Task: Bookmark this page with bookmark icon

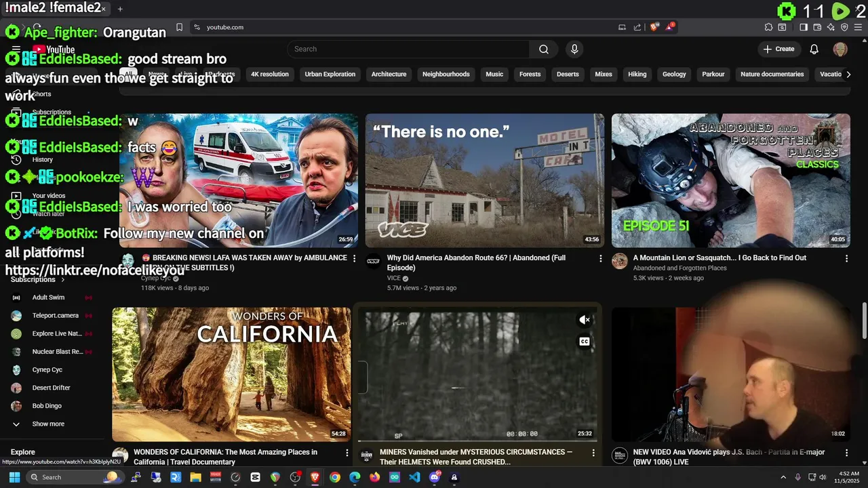Action: pos(179,27)
